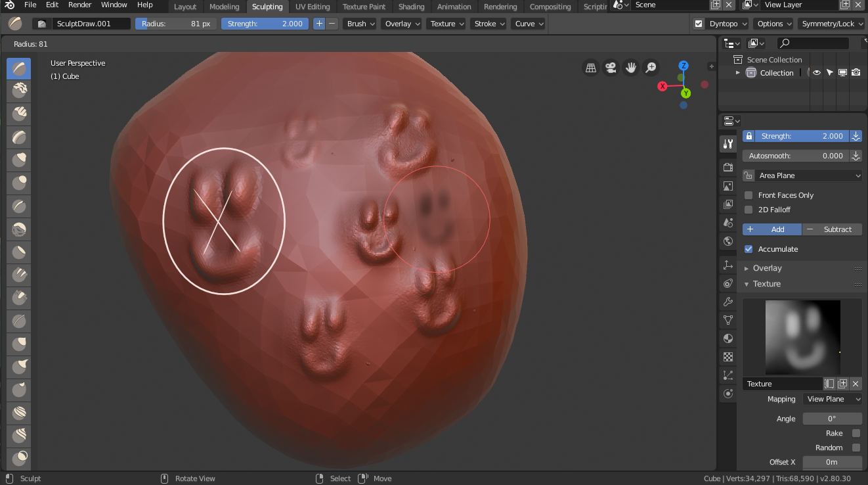Unlink the texture with the X button
Image resolution: width=868 pixels, height=485 pixels.
(856, 384)
